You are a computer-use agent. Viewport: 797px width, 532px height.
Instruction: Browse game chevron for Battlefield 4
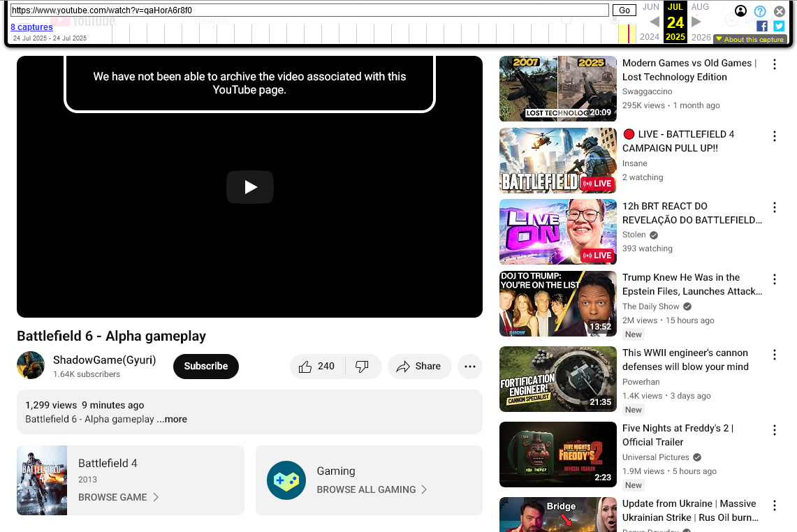156,498
